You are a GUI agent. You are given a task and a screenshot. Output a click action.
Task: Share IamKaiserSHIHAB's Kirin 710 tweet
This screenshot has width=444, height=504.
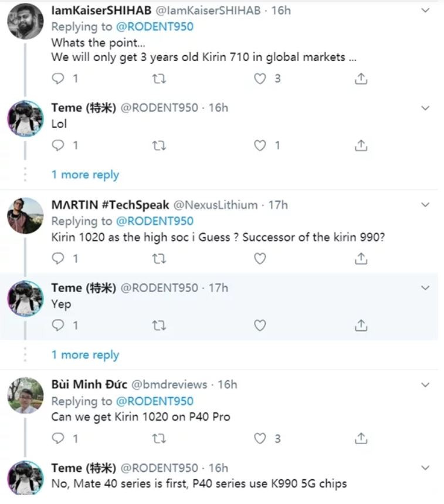[x=361, y=78]
